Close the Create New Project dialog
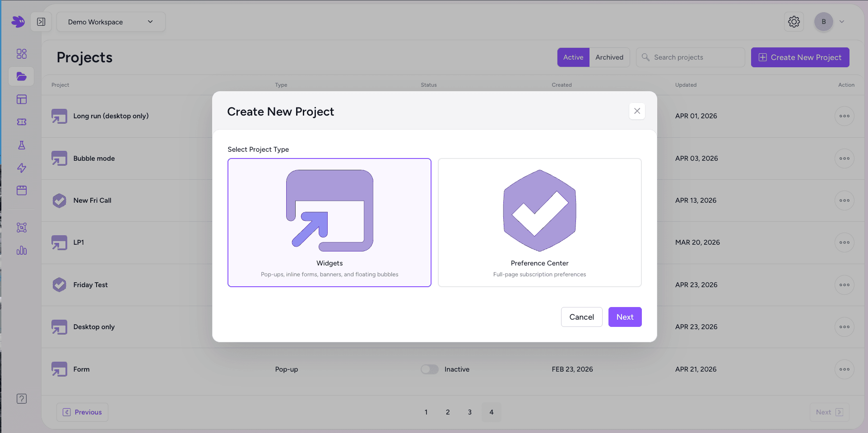Screen dimensions: 868x433 [637, 111]
